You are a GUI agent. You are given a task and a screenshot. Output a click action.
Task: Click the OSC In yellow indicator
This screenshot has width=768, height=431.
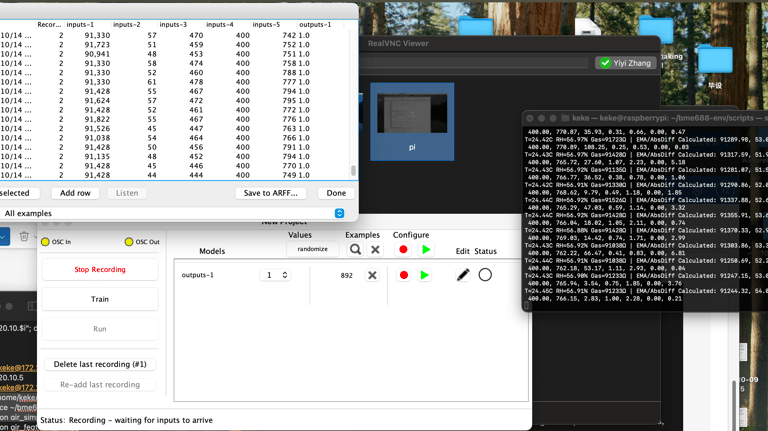coord(46,242)
